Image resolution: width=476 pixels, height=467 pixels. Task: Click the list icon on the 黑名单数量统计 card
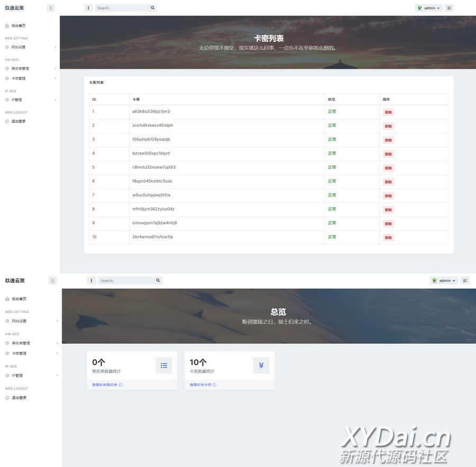[164, 365]
